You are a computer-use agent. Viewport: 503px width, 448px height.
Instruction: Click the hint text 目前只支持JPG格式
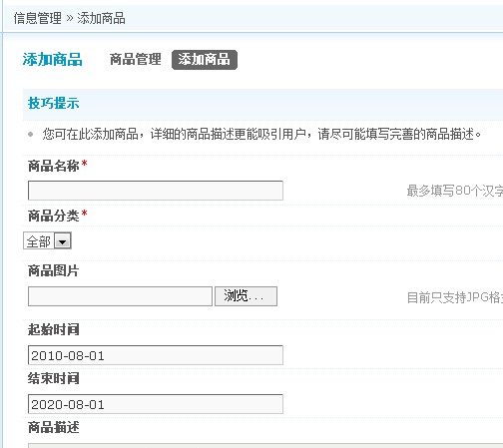(455, 297)
